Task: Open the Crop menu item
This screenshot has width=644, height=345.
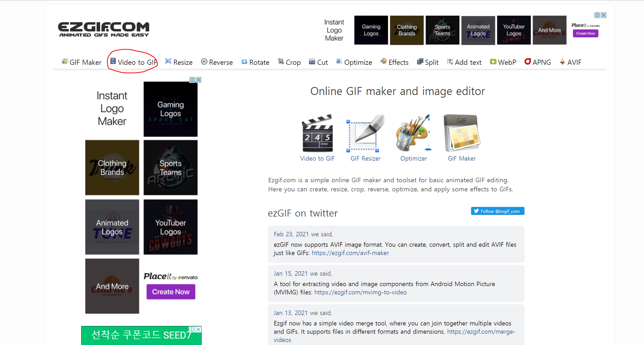Action: (x=289, y=62)
